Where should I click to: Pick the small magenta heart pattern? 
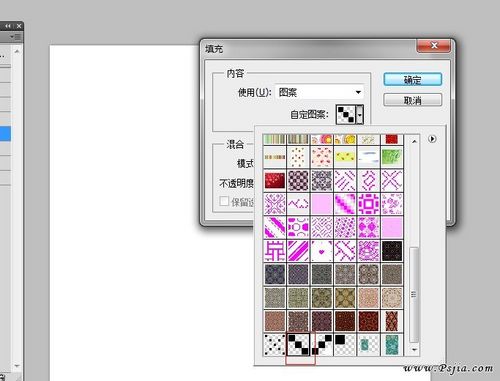322,250
